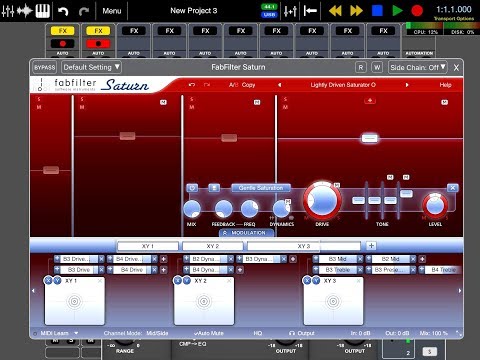Remove the band with blue X button
The image size is (480, 360).
click(452, 188)
